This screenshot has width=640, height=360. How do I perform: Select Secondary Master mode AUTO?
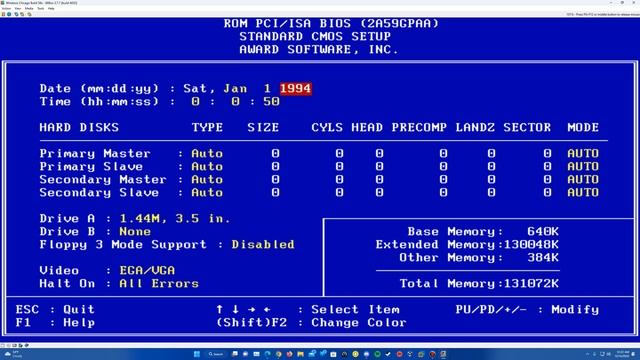click(x=583, y=180)
